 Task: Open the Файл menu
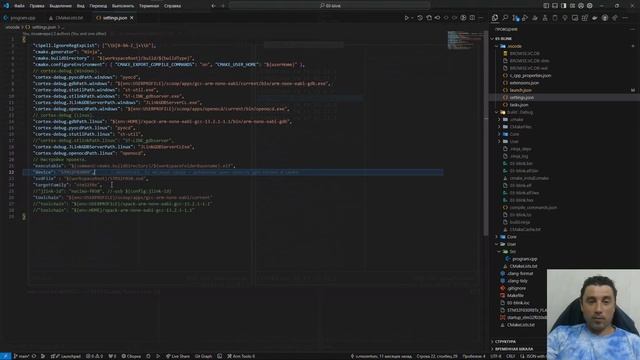19,6
